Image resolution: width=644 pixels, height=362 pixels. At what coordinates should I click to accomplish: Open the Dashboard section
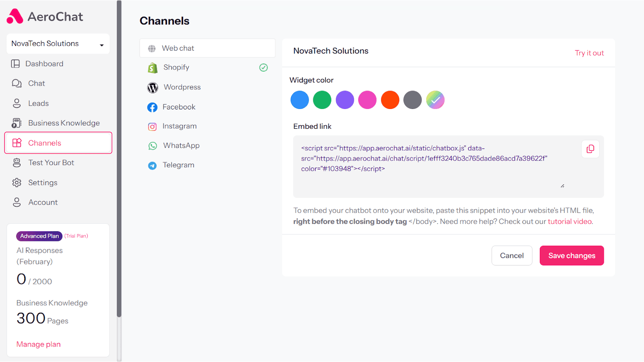point(44,64)
